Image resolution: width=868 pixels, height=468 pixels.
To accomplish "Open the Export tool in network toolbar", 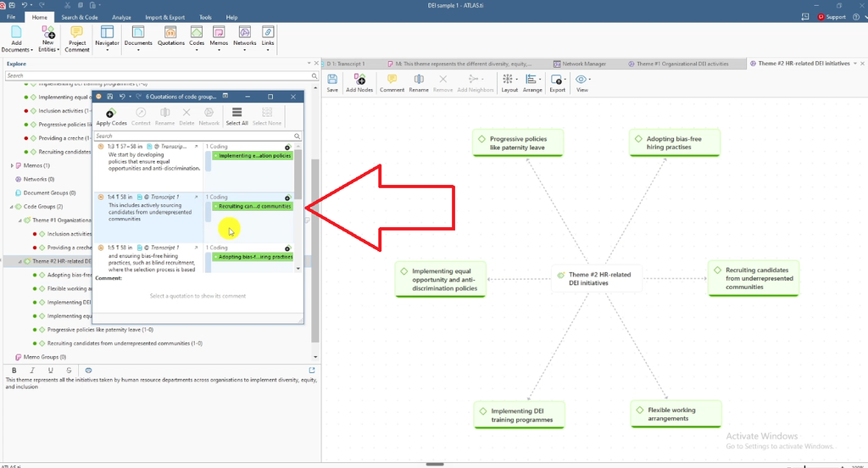I will [558, 83].
